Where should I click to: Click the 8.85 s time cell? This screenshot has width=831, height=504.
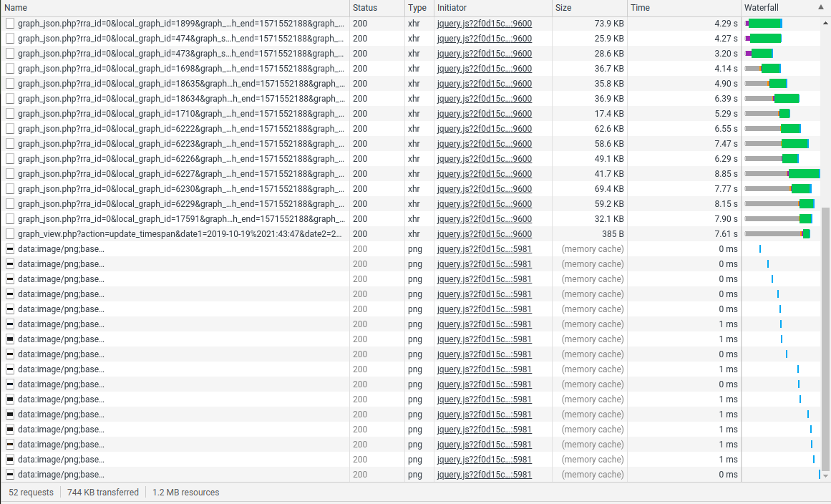click(726, 173)
